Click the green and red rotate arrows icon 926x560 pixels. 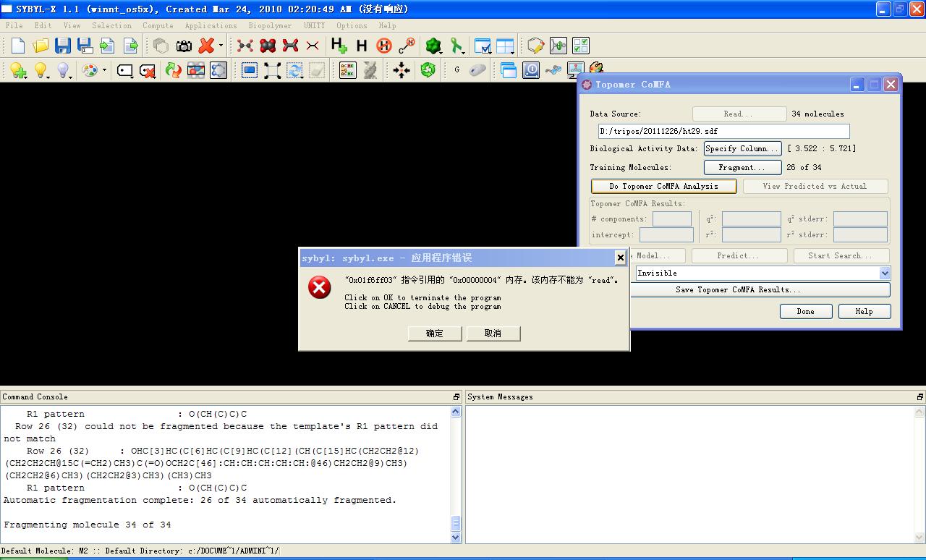(x=173, y=70)
